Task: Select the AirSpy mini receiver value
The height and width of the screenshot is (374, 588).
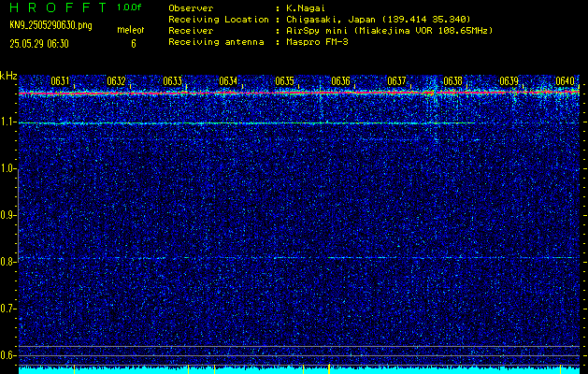Action: coord(389,31)
